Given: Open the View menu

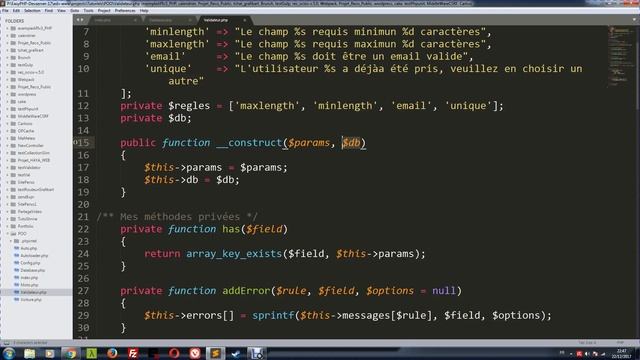Looking at the screenshot, I should coord(61,11).
